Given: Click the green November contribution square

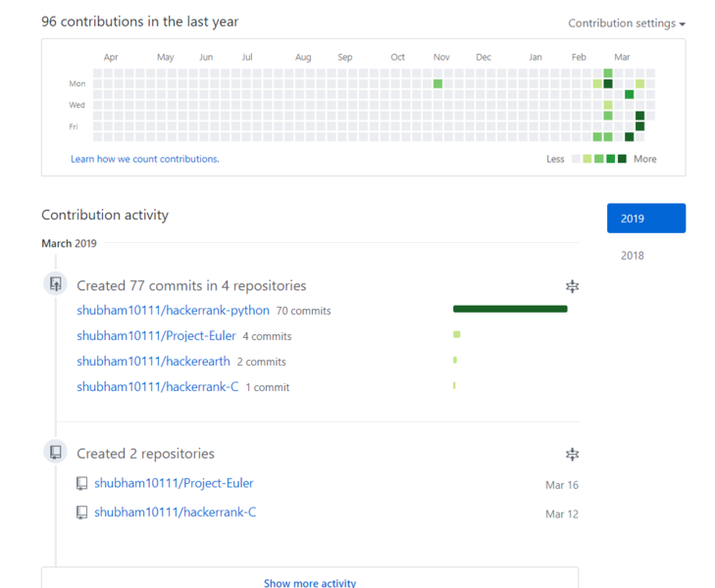Looking at the screenshot, I should (437, 84).
